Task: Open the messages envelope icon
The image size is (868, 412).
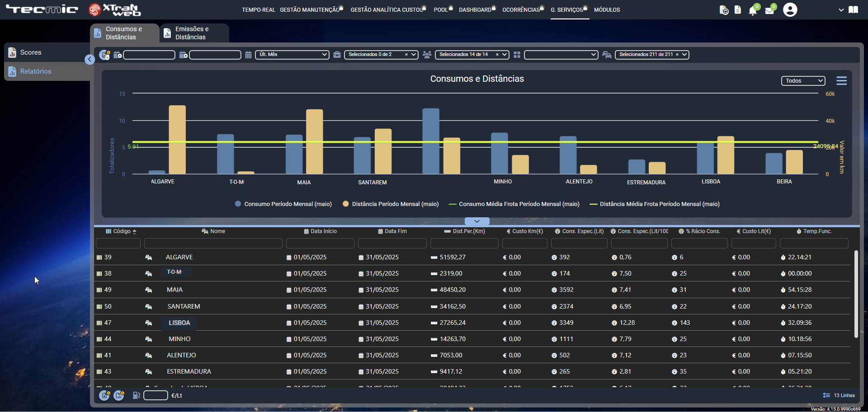Action: [x=769, y=10]
